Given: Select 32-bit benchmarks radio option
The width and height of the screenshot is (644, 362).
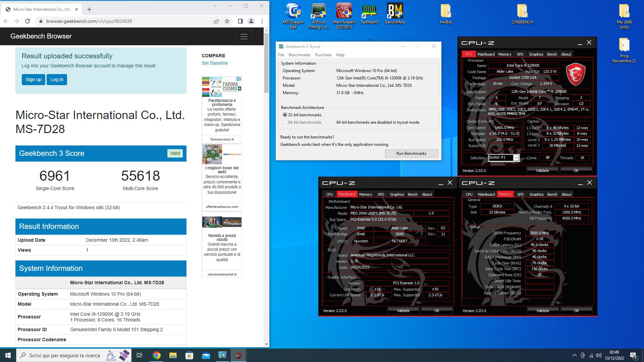Looking at the screenshot, I should (x=285, y=115).
